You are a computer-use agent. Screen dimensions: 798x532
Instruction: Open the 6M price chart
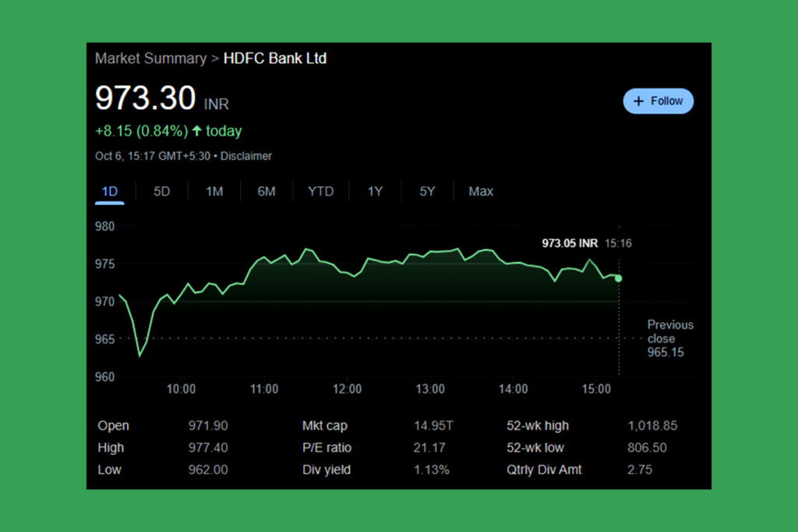267,191
